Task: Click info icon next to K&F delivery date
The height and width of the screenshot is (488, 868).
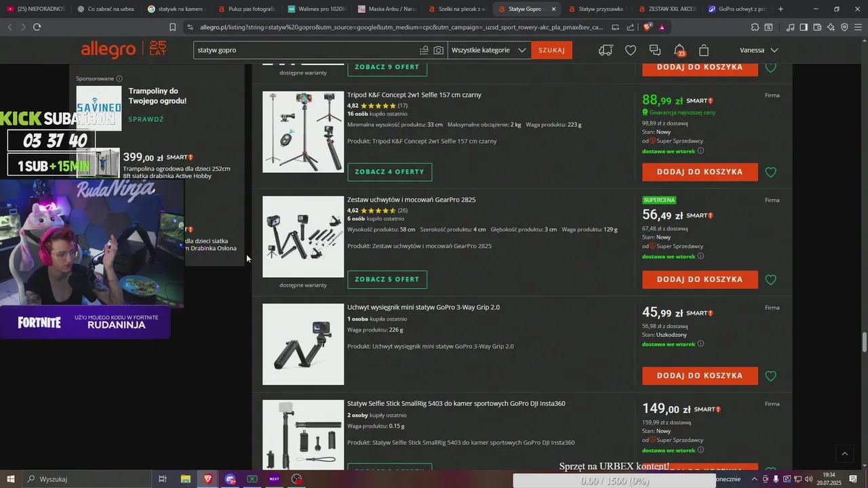Action: [701, 151]
